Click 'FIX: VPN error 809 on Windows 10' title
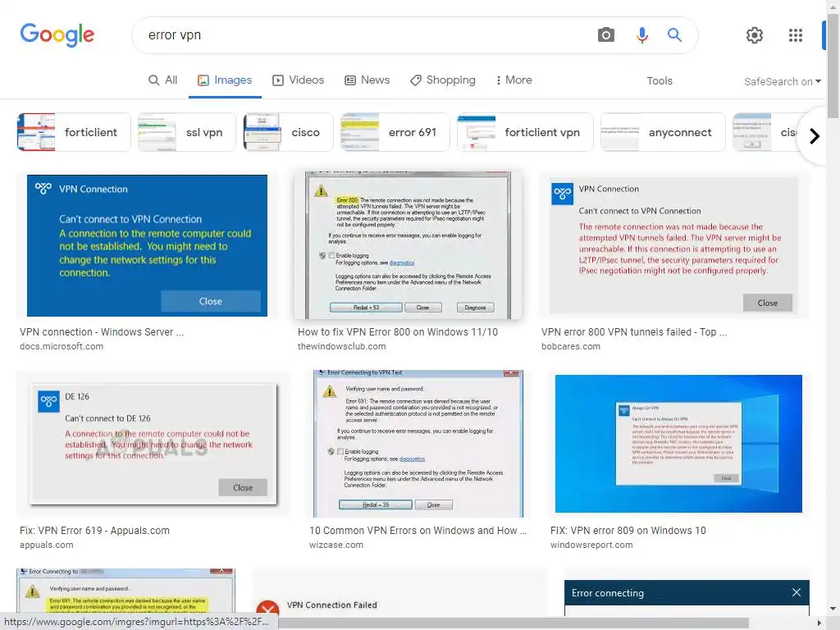This screenshot has width=840, height=630. (x=628, y=531)
